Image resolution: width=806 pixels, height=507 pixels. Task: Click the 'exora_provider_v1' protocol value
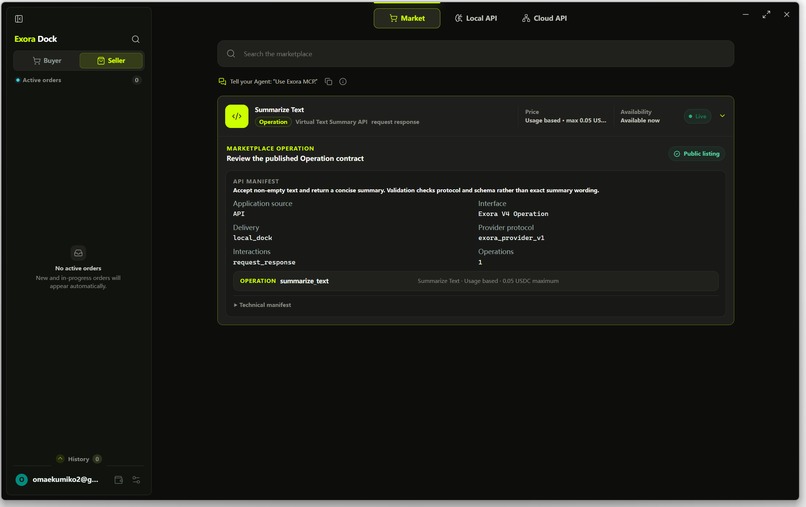511,238
